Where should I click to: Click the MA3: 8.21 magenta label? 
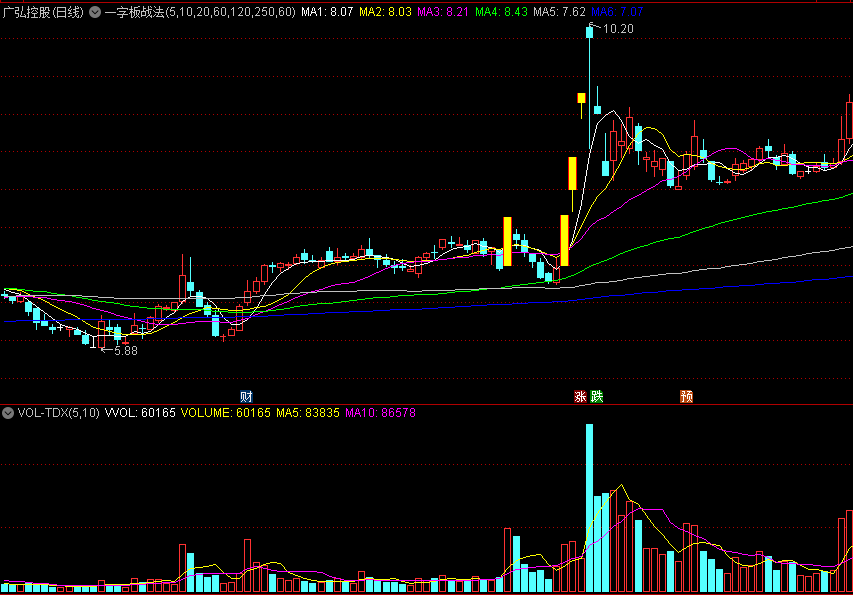(x=443, y=12)
